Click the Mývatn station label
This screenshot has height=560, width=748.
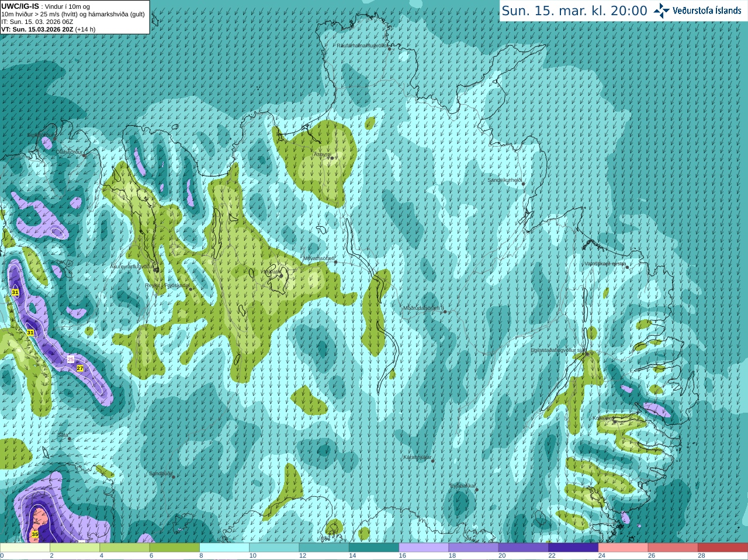point(271,272)
